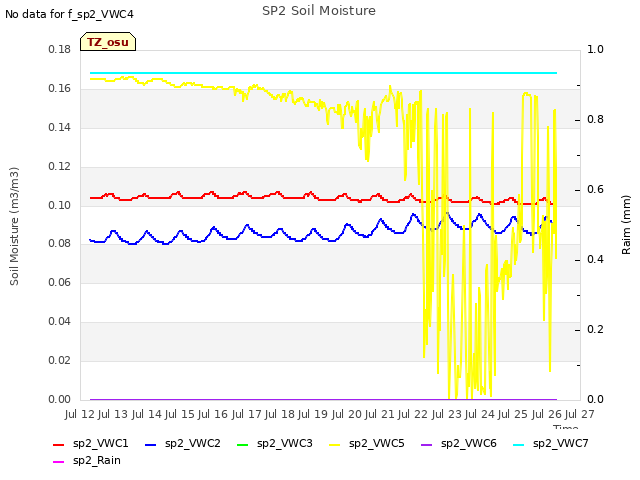Click the Jul 18 date tick label
Viewport: 640px width, 480px height.
tap(280, 414)
